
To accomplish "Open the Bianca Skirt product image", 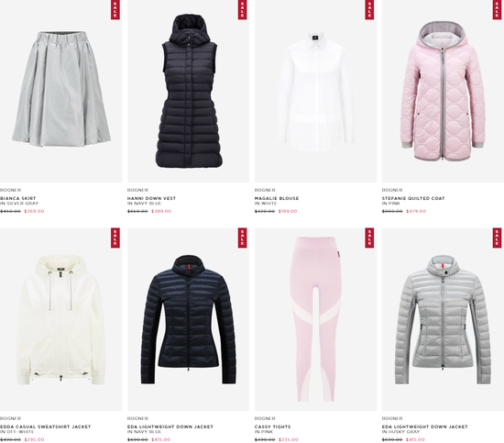I will 60,91.
